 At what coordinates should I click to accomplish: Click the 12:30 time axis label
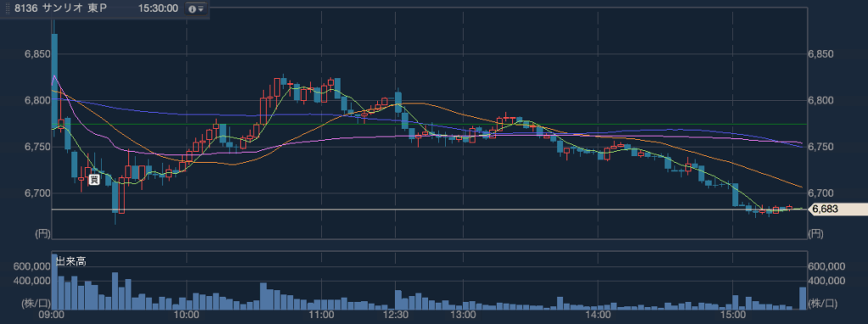point(395,316)
